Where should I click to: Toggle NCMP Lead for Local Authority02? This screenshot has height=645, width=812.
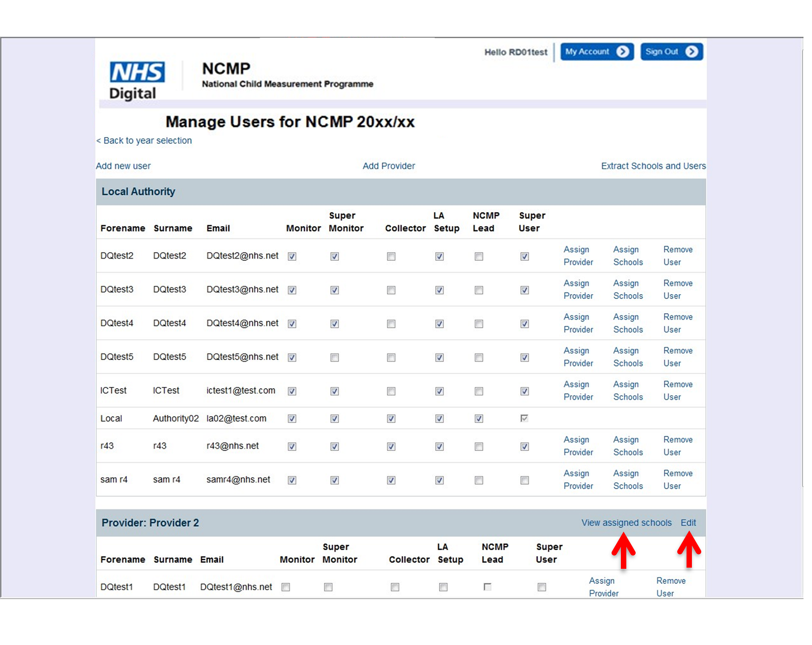pyautogui.click(x=479, y=419)
